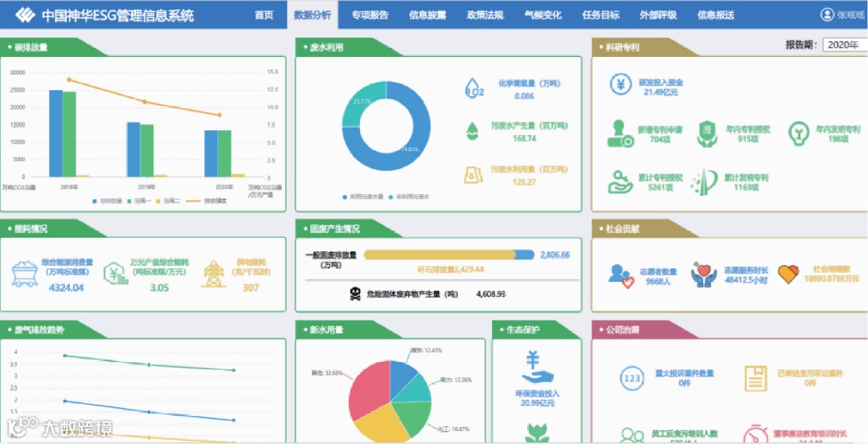
Task: Open the 政策法规 tab
Action: click(x=485, y=15)
